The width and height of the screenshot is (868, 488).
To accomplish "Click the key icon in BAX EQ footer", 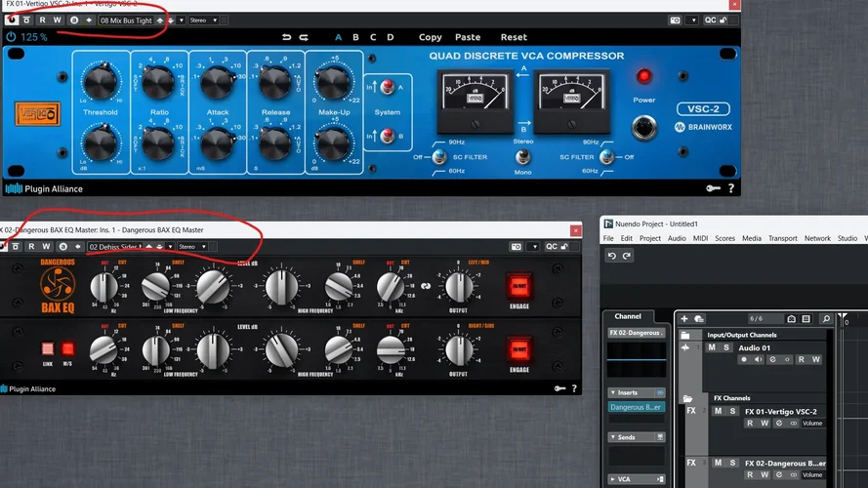I will (x=559, y=388).
